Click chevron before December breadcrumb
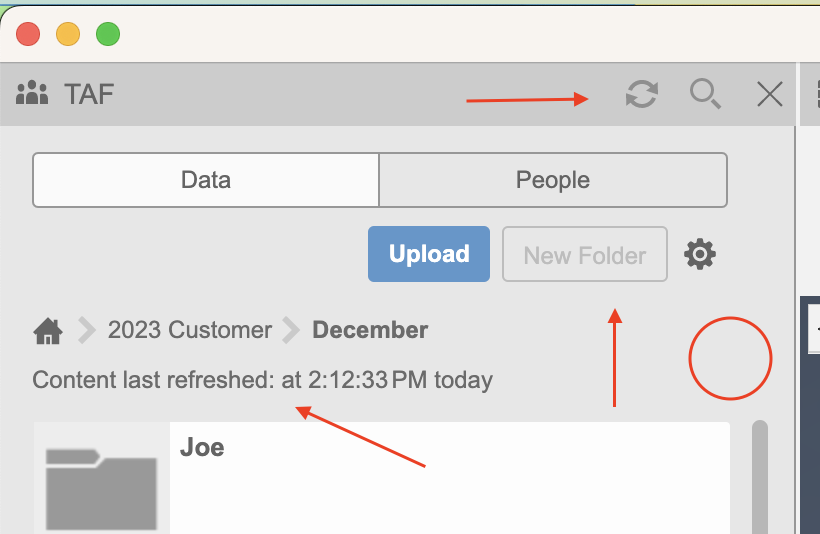 pyautogui.click(x=291, y=330)
